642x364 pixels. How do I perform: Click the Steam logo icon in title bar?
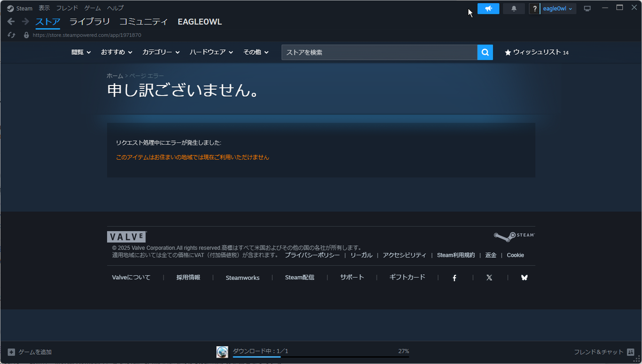tap(10, 8)
